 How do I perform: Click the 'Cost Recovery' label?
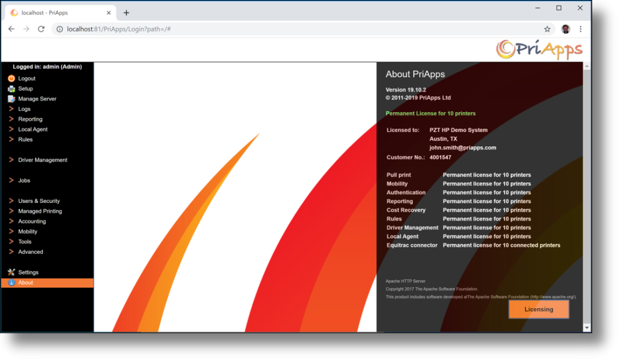coord(406,210)
